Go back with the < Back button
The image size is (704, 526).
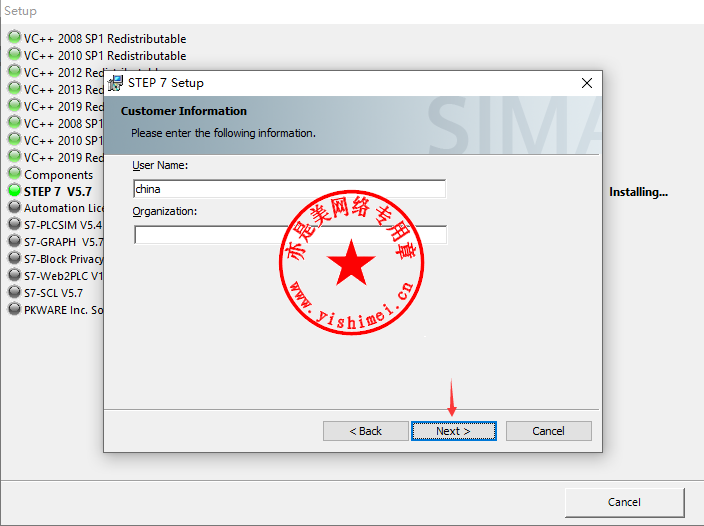click(x=365, y=431)
